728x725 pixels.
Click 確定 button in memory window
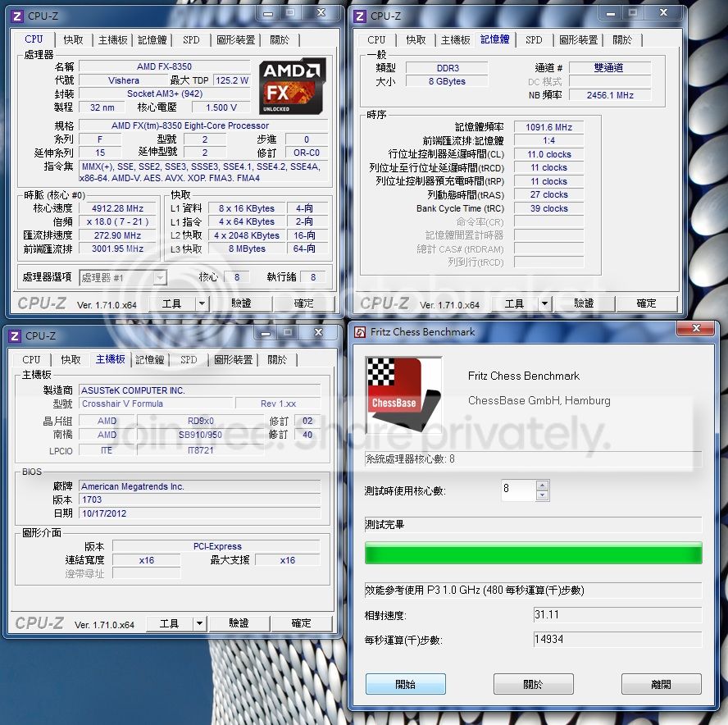point(646,304)
